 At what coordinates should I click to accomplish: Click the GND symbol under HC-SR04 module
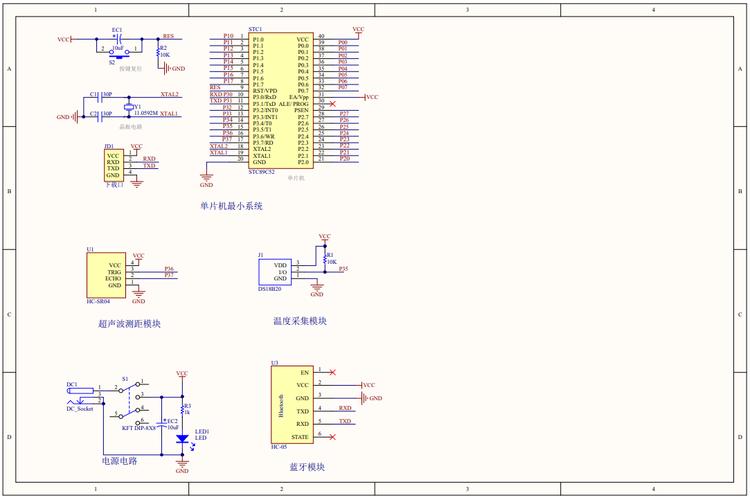point(138,294)
